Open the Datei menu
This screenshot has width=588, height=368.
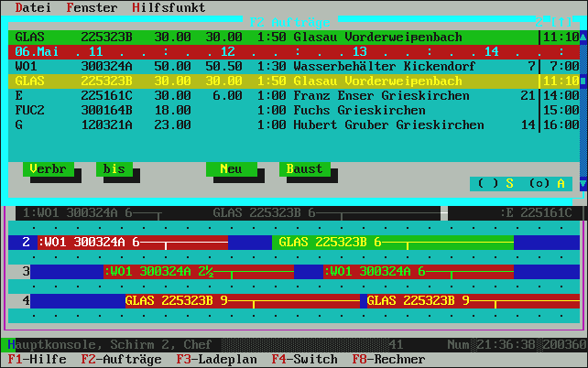click(x=33, y=7)
